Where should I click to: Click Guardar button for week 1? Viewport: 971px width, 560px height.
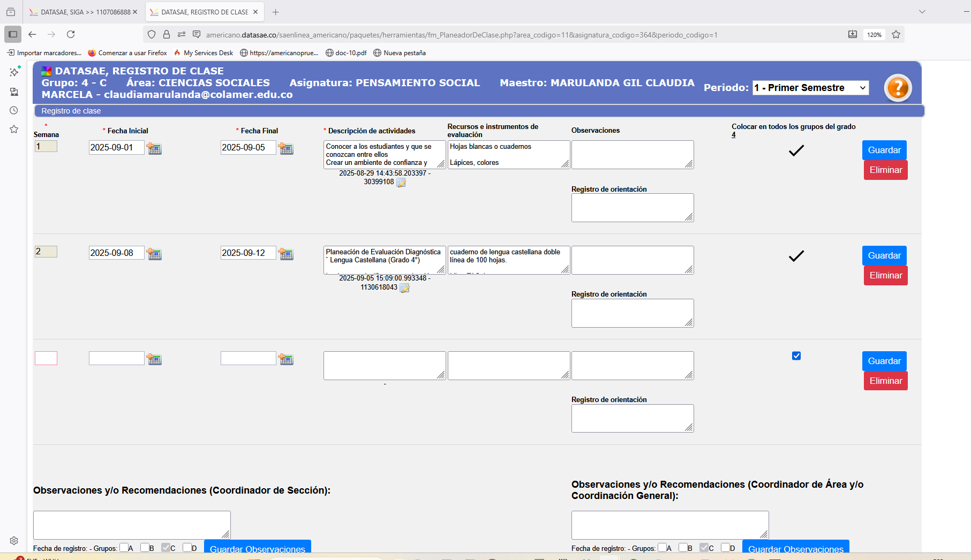click(x=884, y=150)
